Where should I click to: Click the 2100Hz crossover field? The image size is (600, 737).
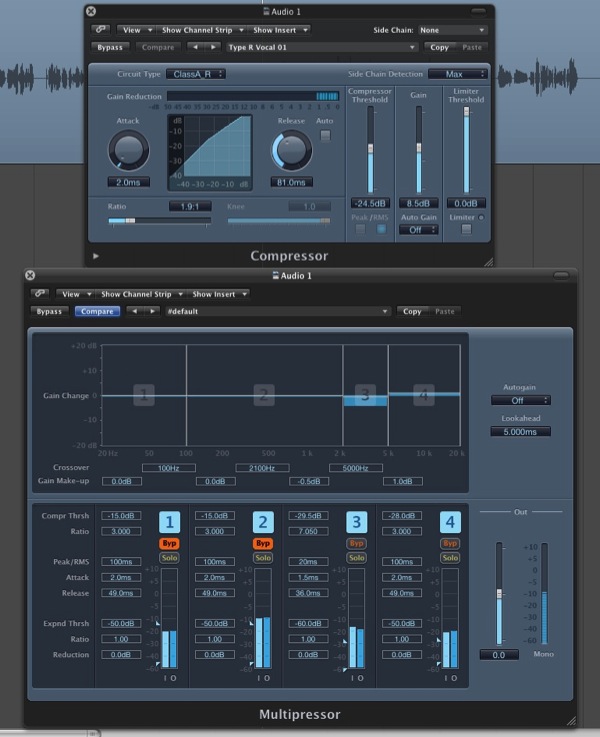[x=262, y=468]
